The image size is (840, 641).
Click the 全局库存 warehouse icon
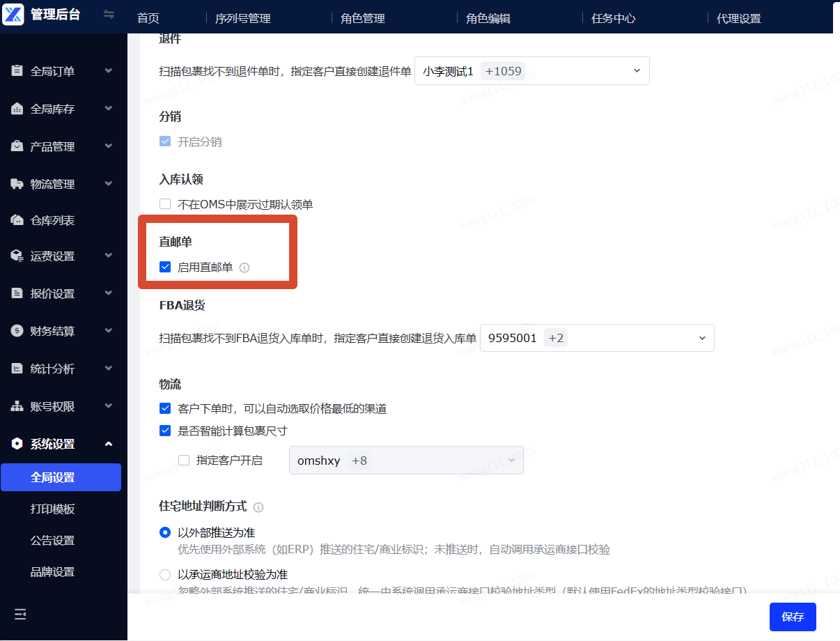point(17,109)
